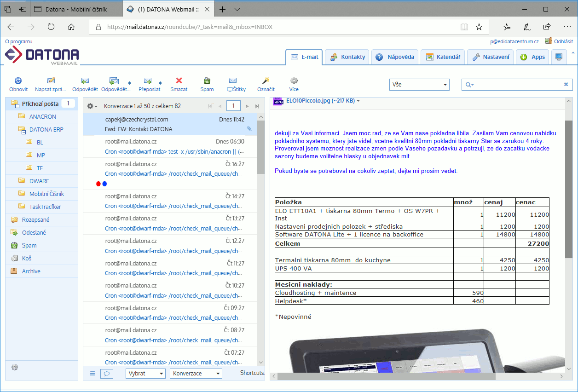Viewport: 578px width, 392px height.
Task: Open root@mail.datona.cz email from Dnes 06:30
Action: pyautogui.click(x=170, y=146)
